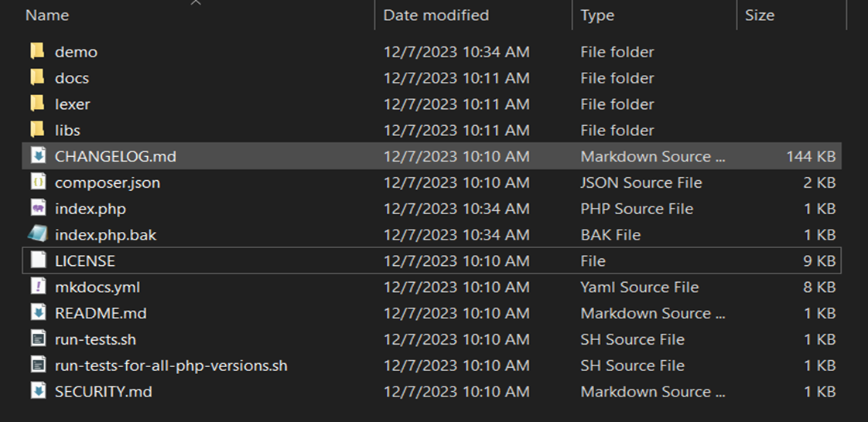Select the run-tests-for-all-php-versions.sh file name
Screen dimensions: 868x422
click(x=171, y=366)
